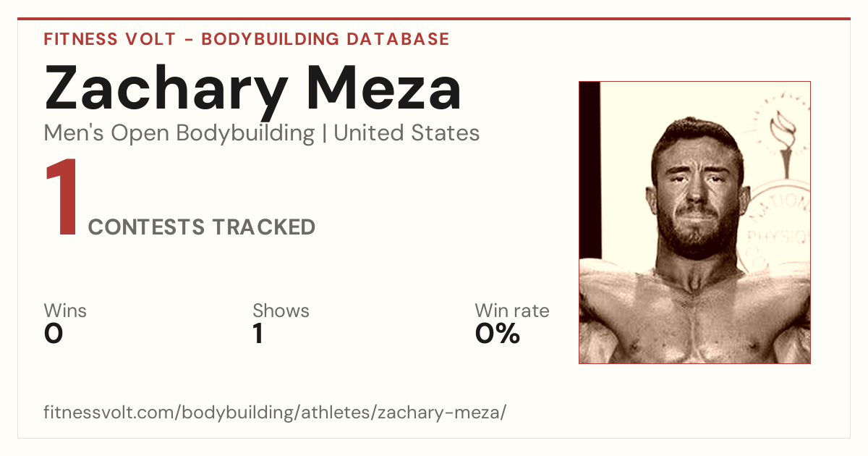Click the red top border line
The image size is (868, 456).
tap(434, 19)
